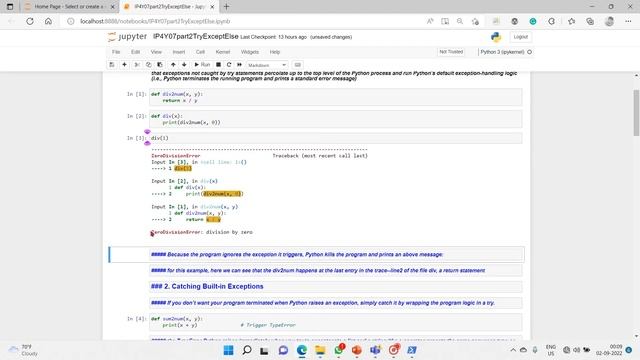The width and height of the screenshot is (640, 360).
Task: Open the Insert menu
Action: click(x=179, y=52)
